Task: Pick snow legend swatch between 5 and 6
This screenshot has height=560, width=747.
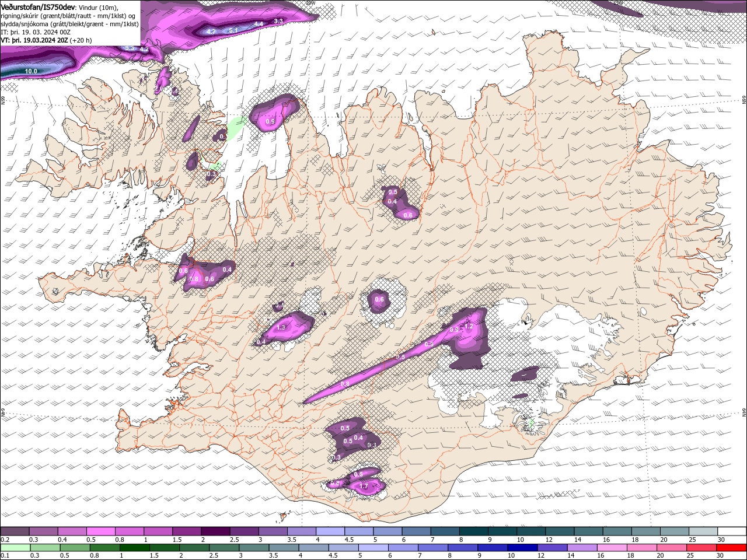Action: tap(388, 532)
